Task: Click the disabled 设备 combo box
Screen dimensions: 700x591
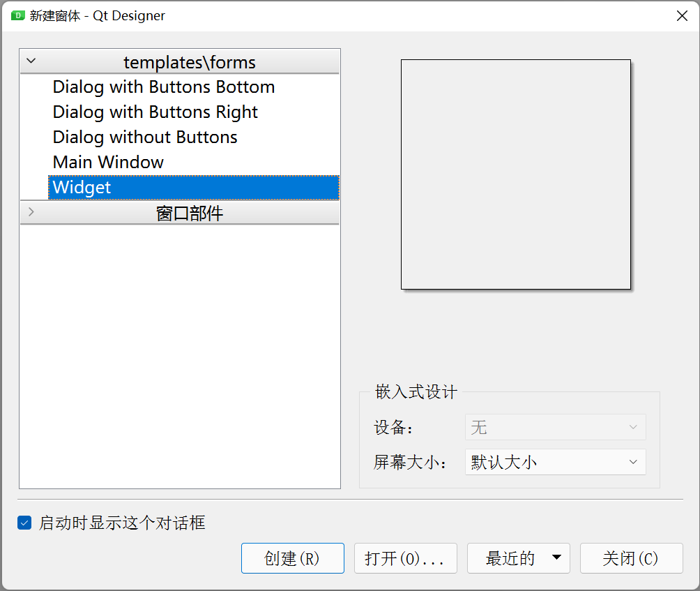Action: click(x=555, y=427)
